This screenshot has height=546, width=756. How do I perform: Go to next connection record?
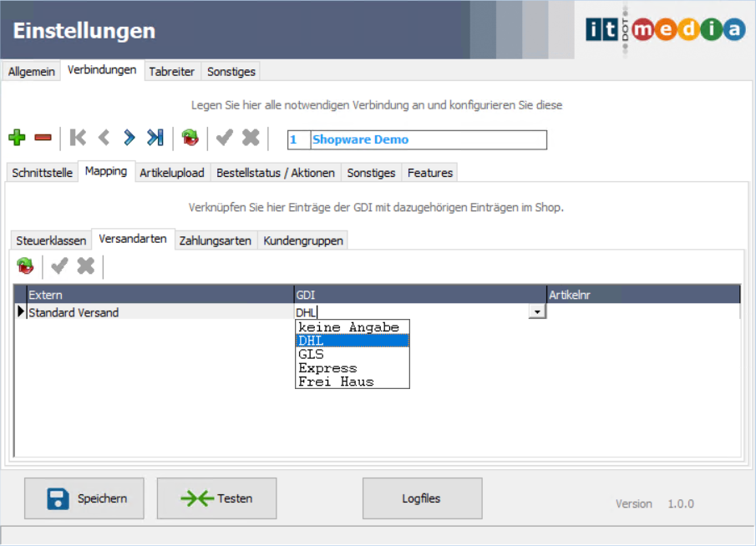point(129,138)
